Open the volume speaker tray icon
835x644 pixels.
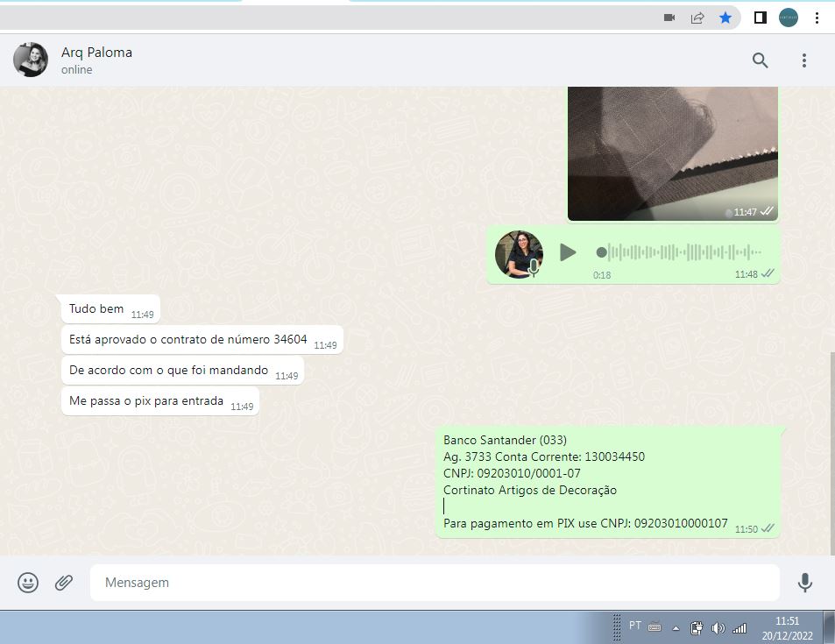coord(718,628)
